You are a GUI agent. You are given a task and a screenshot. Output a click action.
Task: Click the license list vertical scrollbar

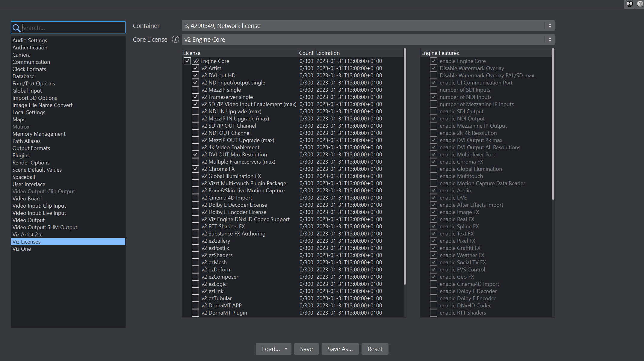[x=405, y=166]
